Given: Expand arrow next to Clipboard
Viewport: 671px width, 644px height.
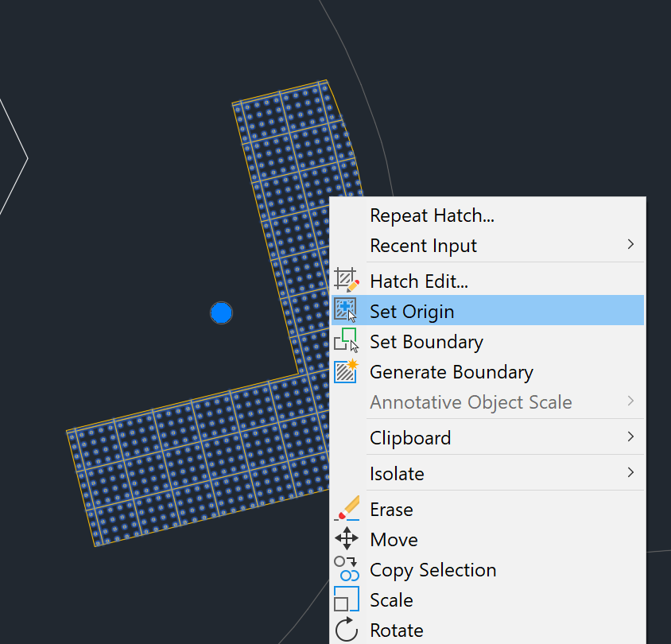Looking at the screenshot, I should coord(630,436).
